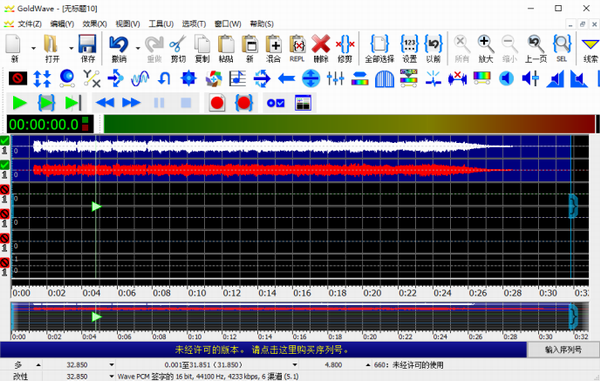Open the selection range 31.850 dropdown arrow

point(295,365)
